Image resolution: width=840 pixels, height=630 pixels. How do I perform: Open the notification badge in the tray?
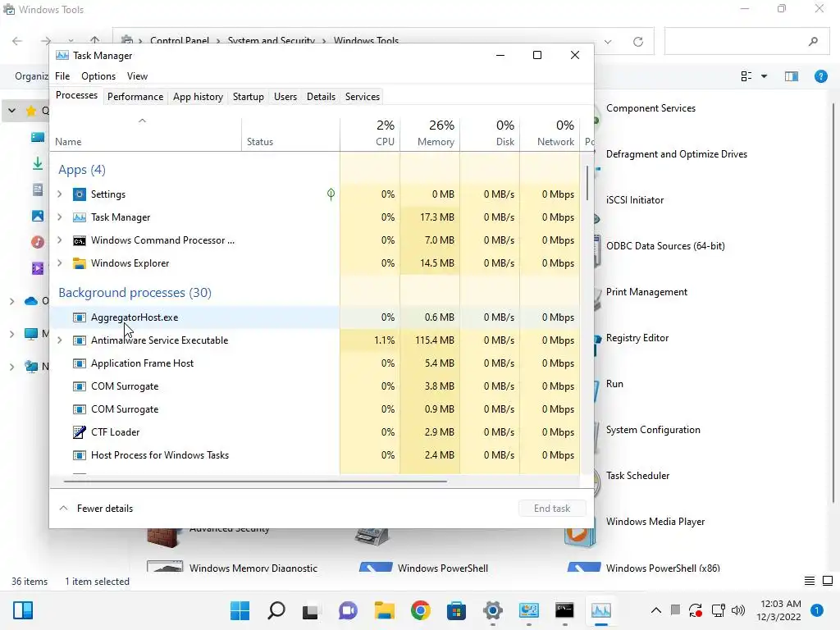point(816,610)
